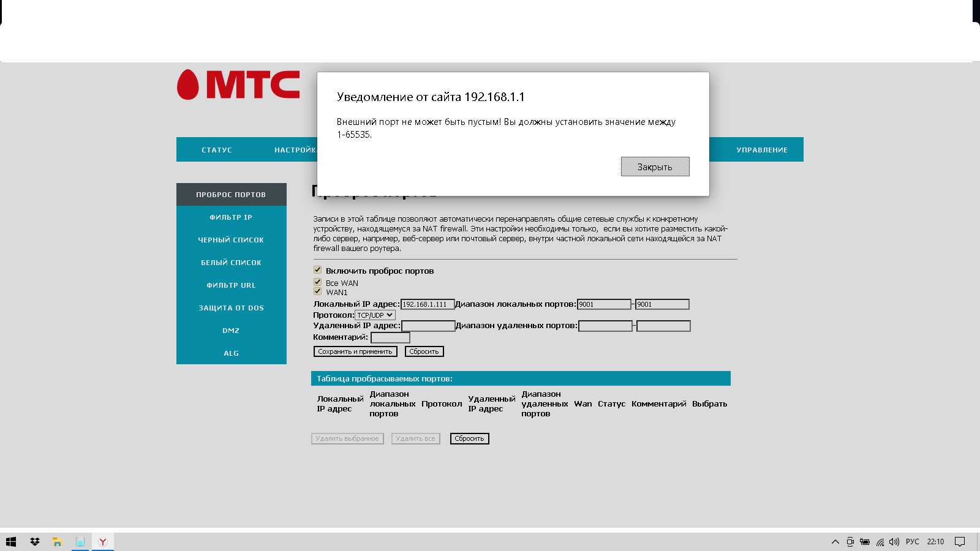Open the Windows Start menu
Viewport: 980px width, 551px height.
tap(11, 542)
